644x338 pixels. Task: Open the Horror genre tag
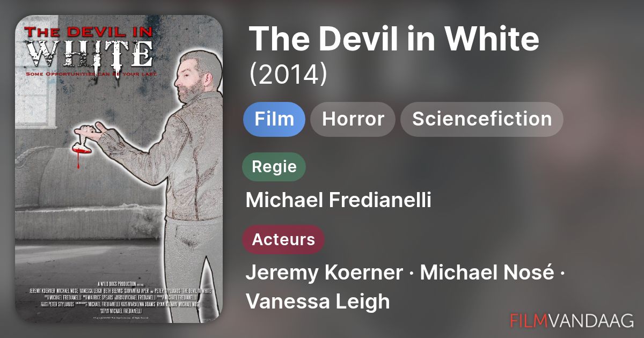[353, 119]
